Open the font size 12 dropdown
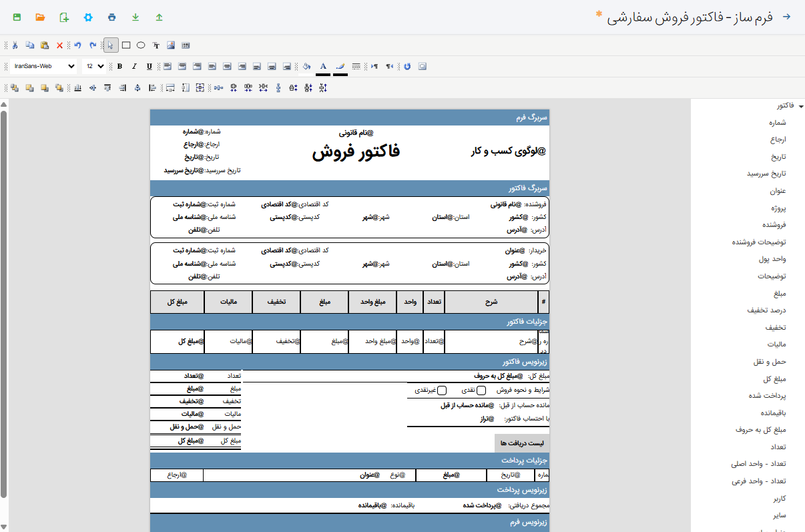The width and height of the screenshot is (805, 532). click(94, 66)
